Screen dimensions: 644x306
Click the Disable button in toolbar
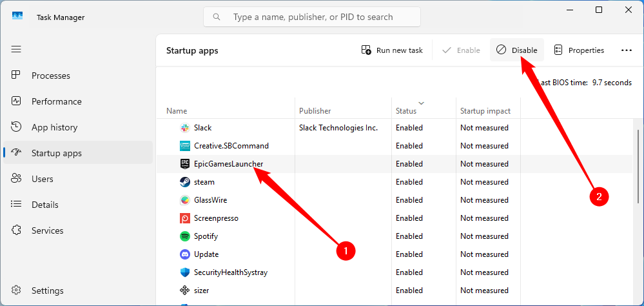point(516,50)
